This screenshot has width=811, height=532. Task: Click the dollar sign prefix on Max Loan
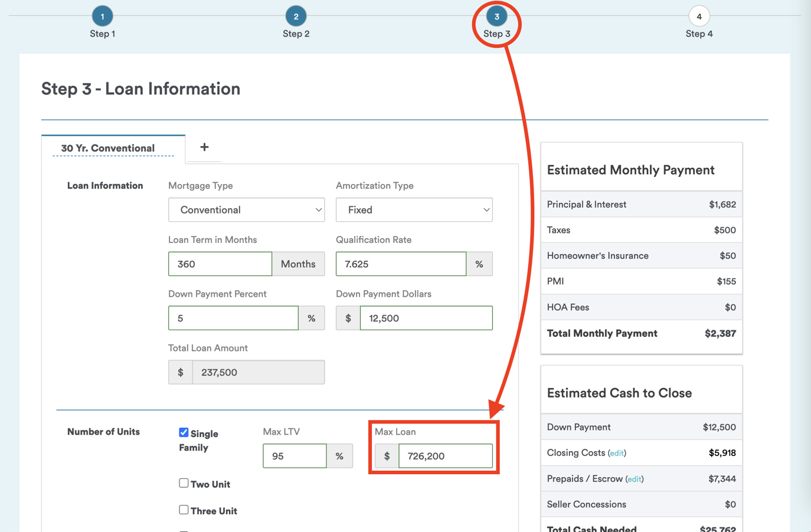386,455
